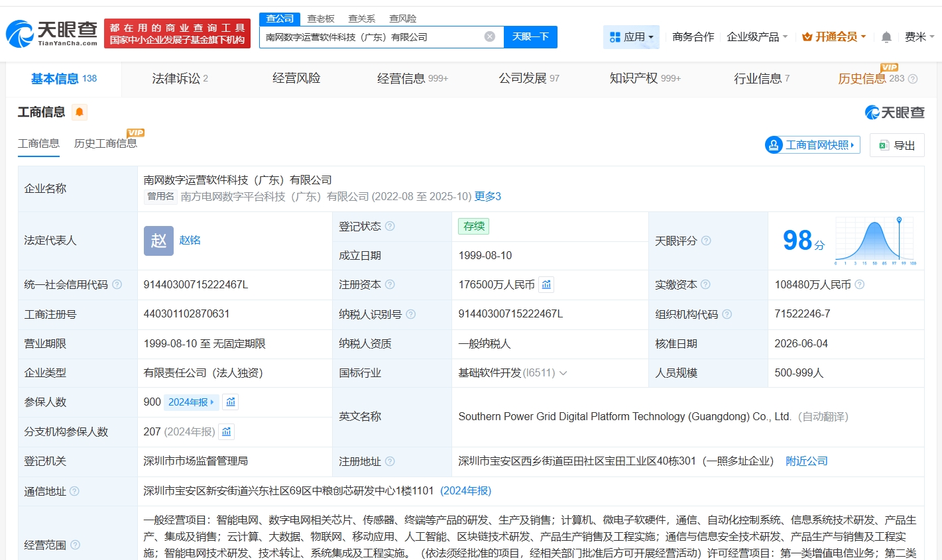Open the 行业信息 7 tab
The height and width of the screenshot is (560, 942).
762,78
